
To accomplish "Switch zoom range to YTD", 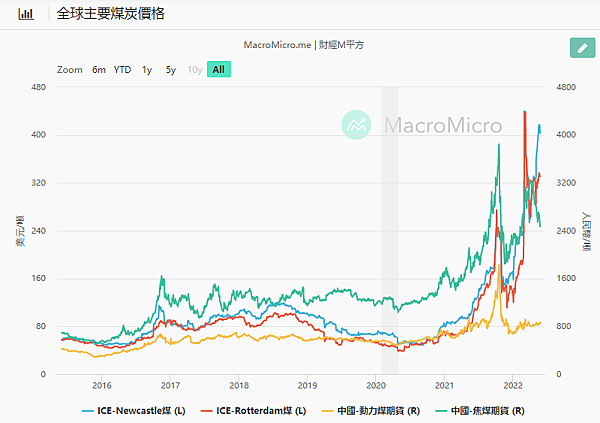I will (x=122, y=70).
